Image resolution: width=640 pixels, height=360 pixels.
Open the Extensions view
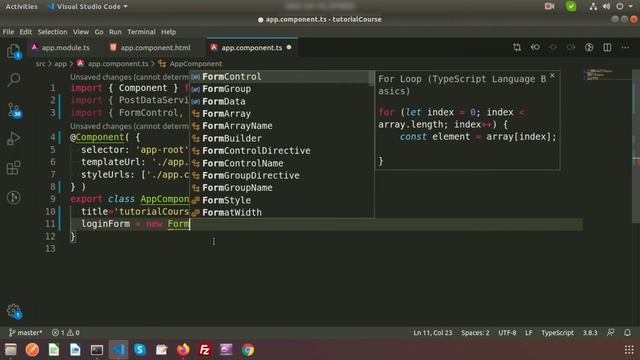point(13,168)
